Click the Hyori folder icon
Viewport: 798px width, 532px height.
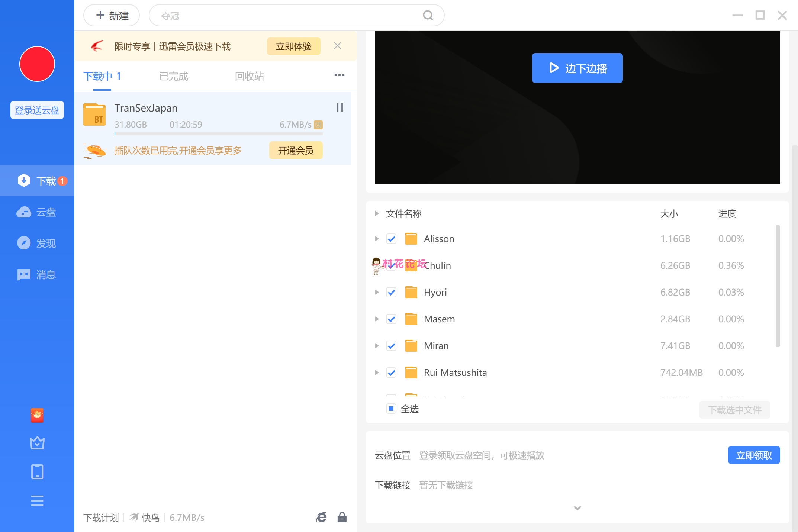pyautogui.click(x=411, y=292)
